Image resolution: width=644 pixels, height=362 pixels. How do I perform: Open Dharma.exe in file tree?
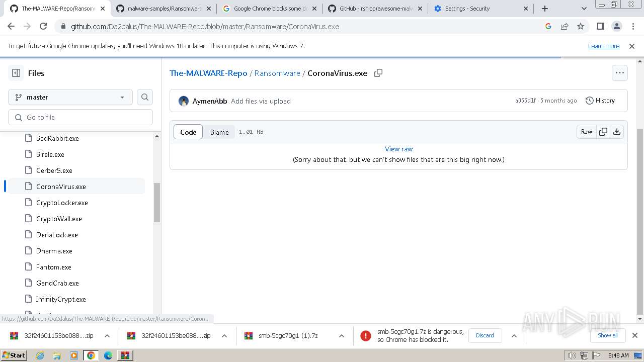54,251
